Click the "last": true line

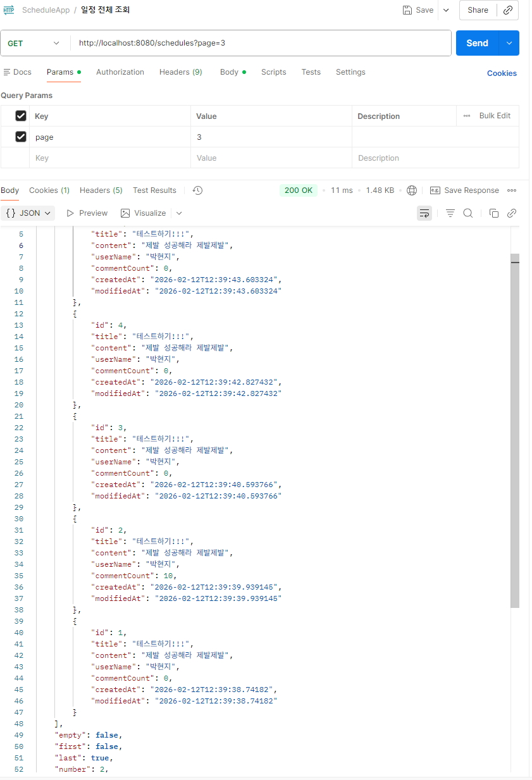click(84, 758)
